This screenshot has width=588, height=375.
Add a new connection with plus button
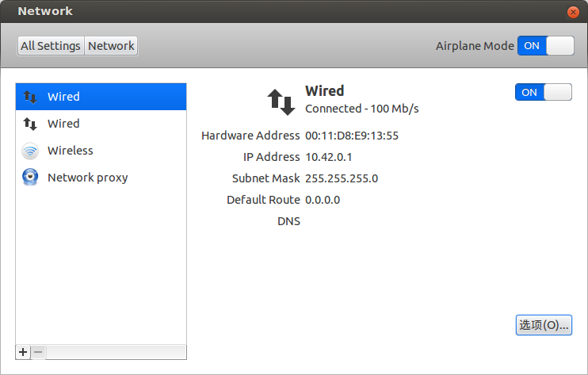[23, 351]
